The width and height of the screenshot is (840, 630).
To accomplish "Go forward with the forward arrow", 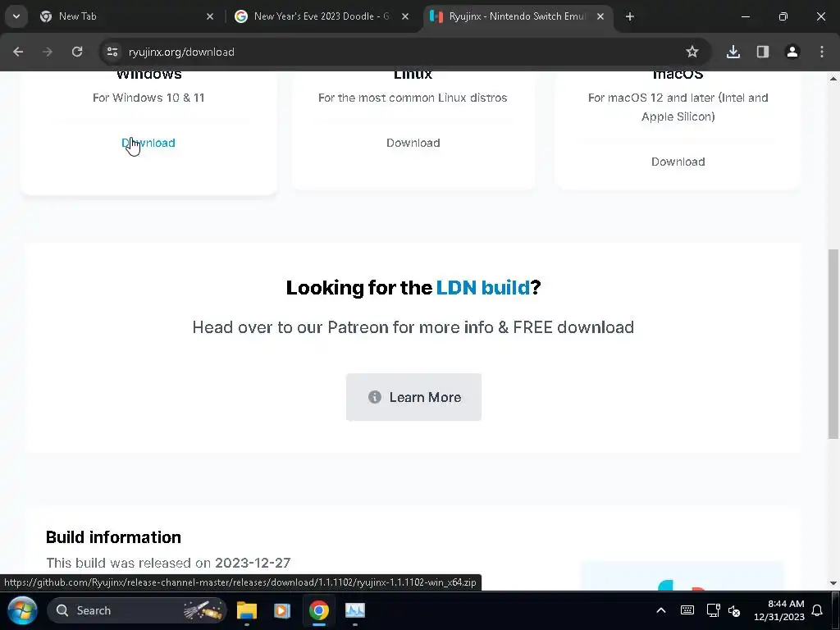I will coord(48,52).
